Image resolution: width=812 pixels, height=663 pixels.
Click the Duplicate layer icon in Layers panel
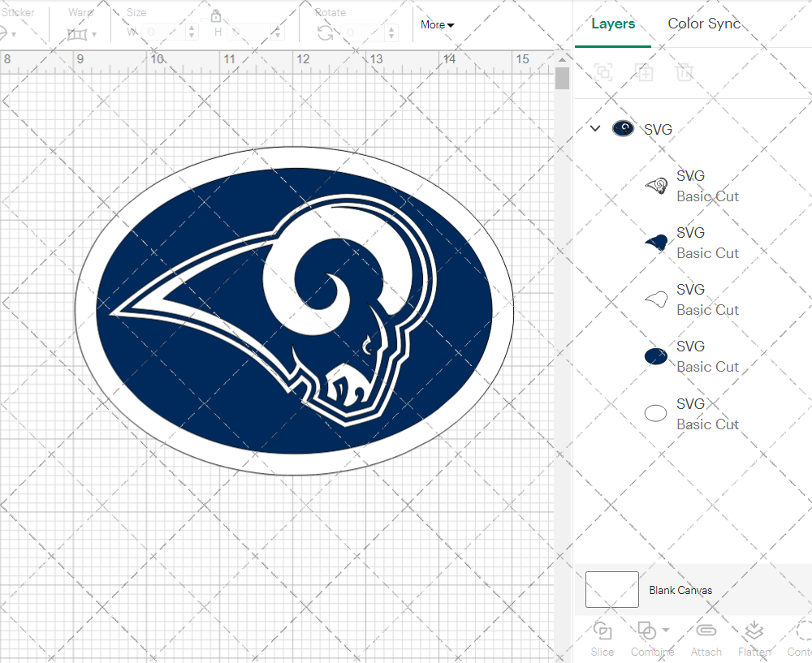[x=645, y=72]
